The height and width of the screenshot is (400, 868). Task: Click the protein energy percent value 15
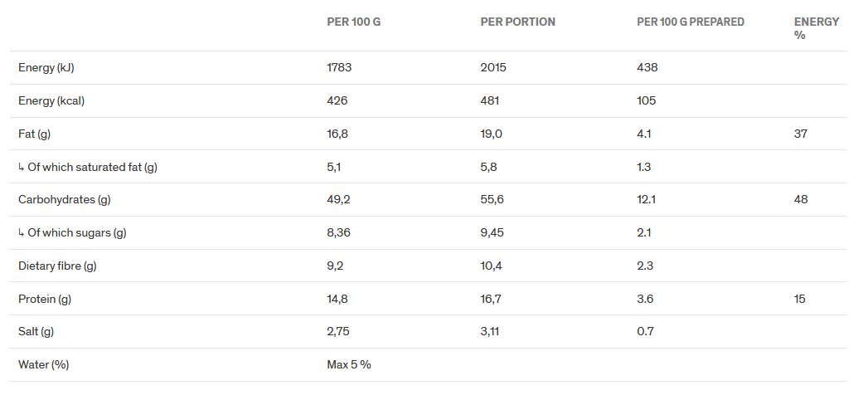(799, 299)
